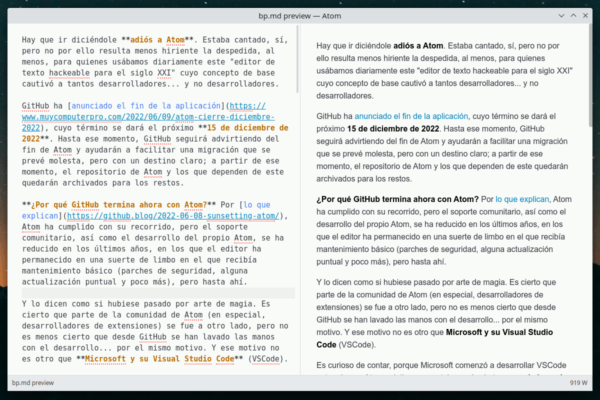The image size is (600, 400).
Task: Click 'Microsoft y su Visual Studio Code' in editor
Action: (x=159, y=359)
